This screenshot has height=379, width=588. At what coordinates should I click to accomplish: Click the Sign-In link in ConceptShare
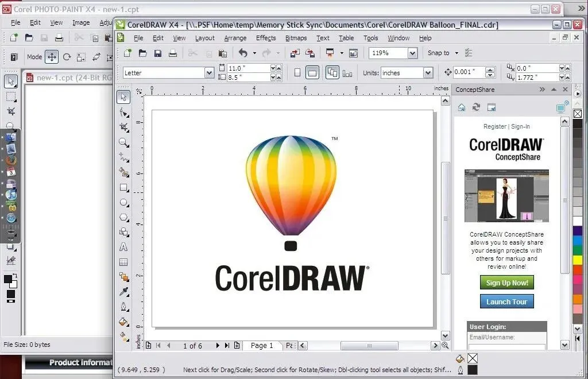pyautogui.click(x=520, y=127)
